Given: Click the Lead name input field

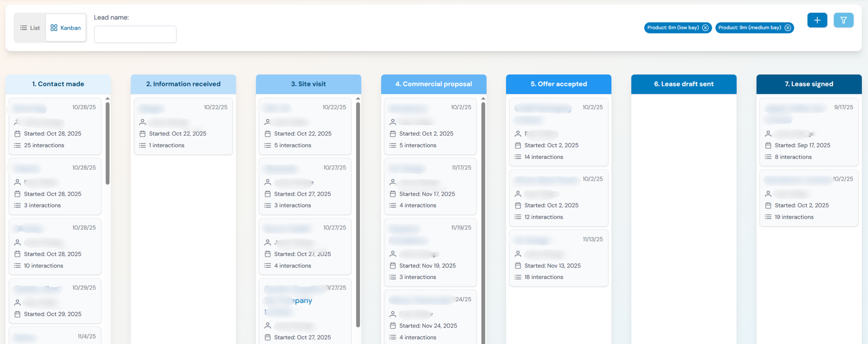Looking at the screenshot, I should pos(135,34).
